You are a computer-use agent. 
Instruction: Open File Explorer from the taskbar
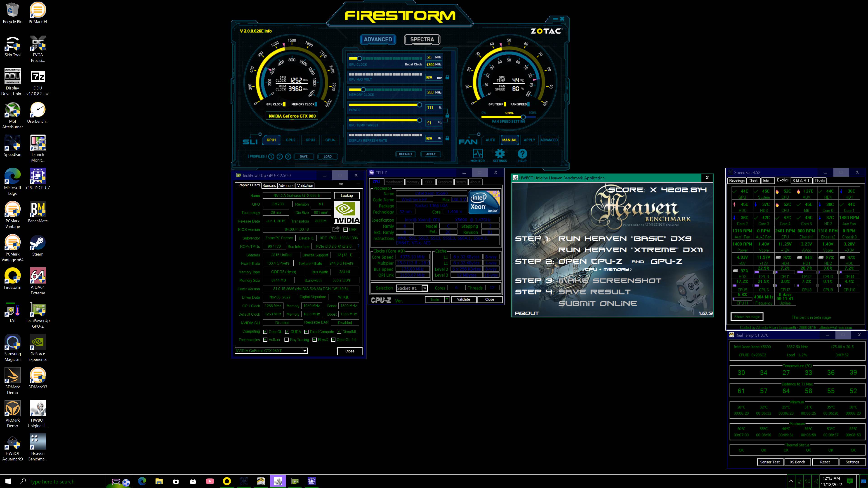(x=159, y=481)
